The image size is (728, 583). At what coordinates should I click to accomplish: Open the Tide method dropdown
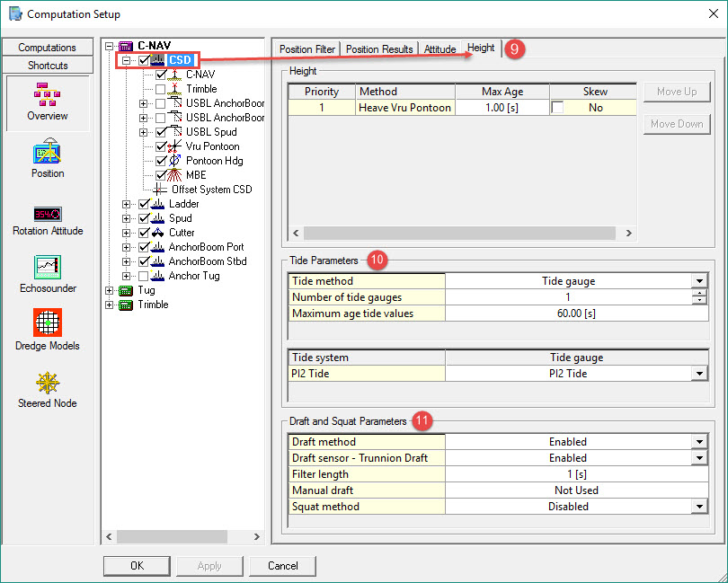(x=699, y=281)
